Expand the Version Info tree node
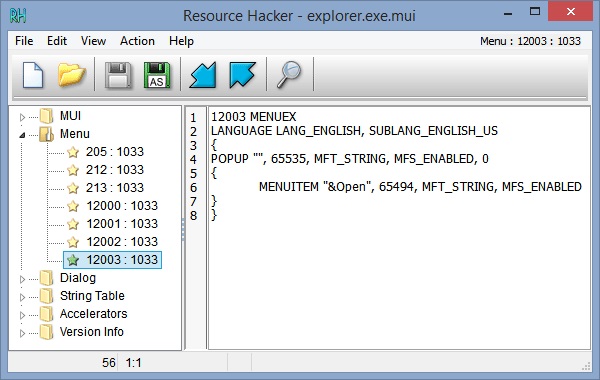This screenshot has height=380, width=600. click(22, 333)
